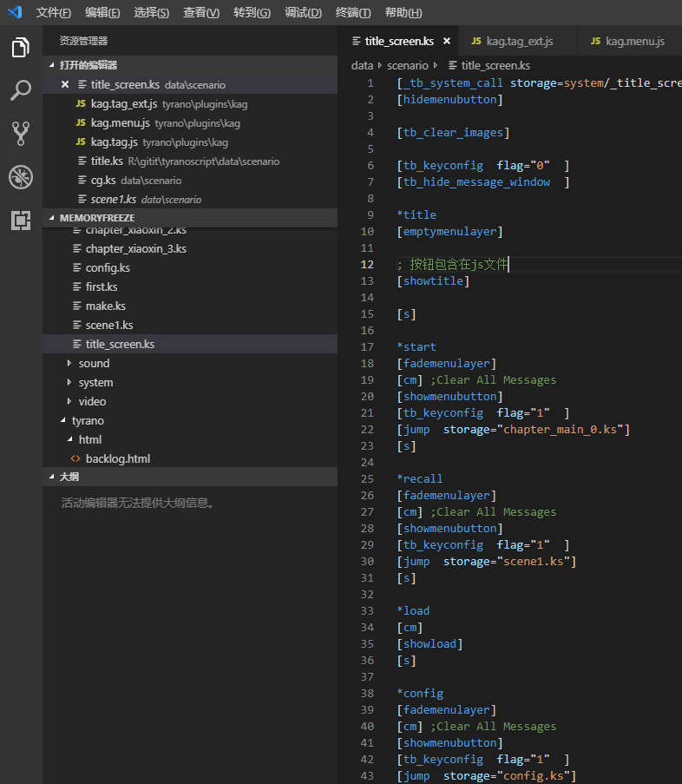Close title_screen.ks in open editors list
This screenshot has height=784, width=682.
(x=65, y=84)
